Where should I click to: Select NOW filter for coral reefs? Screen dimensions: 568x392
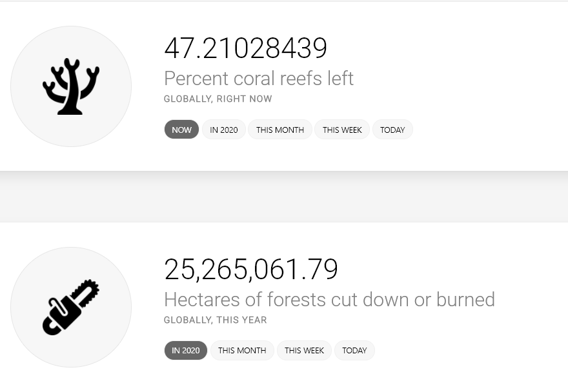181,130
